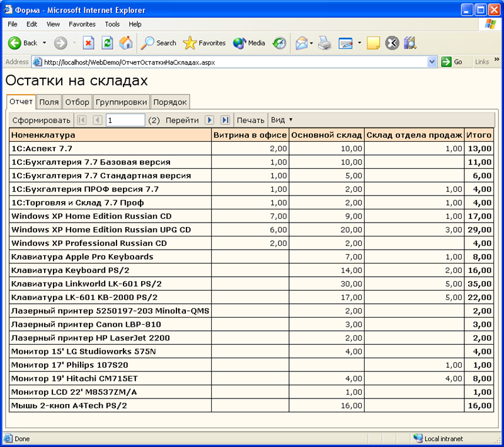Click the Печать button
Screen dimensions: 504x447
(x=250, y=120)
